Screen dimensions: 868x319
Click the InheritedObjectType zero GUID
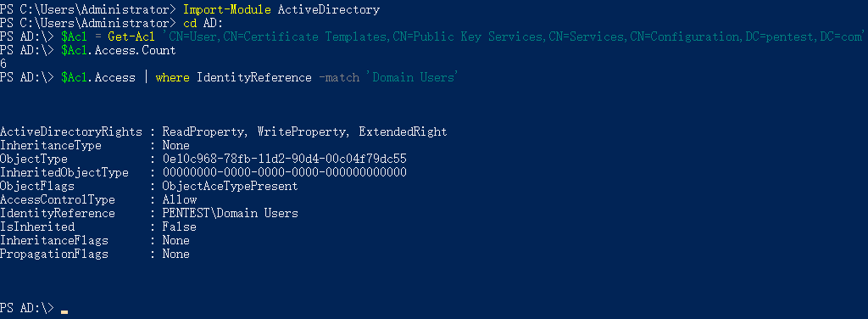point(285,172)
